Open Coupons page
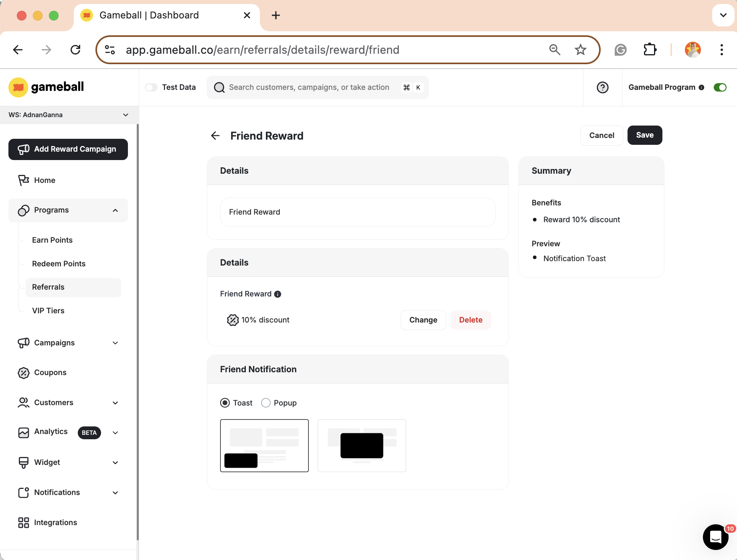 click(50, 373)
